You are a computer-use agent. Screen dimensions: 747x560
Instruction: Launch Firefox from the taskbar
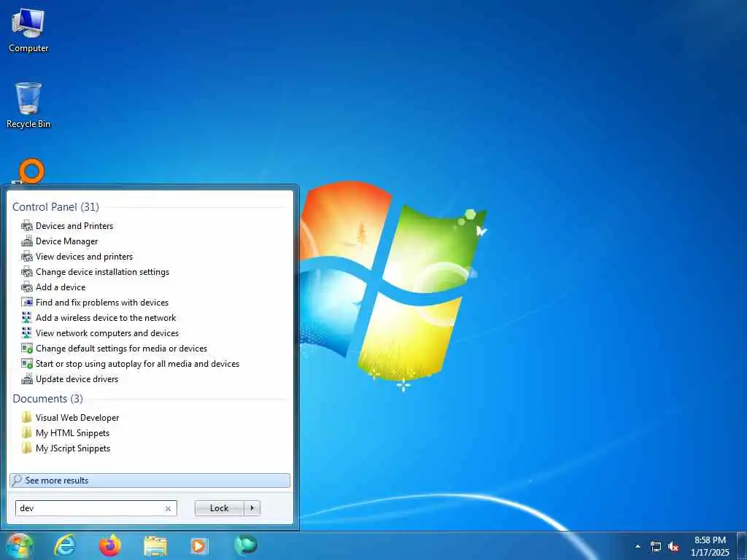click(x=110, y=545)
